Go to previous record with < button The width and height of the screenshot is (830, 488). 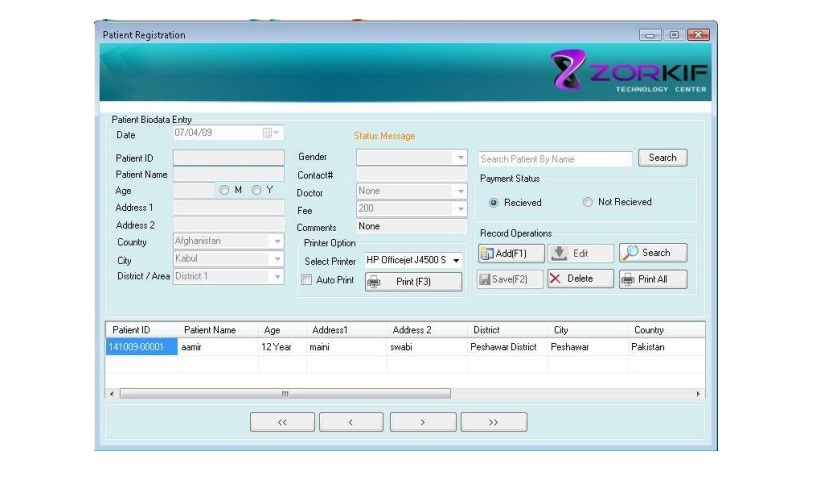(x=351, y=422)
